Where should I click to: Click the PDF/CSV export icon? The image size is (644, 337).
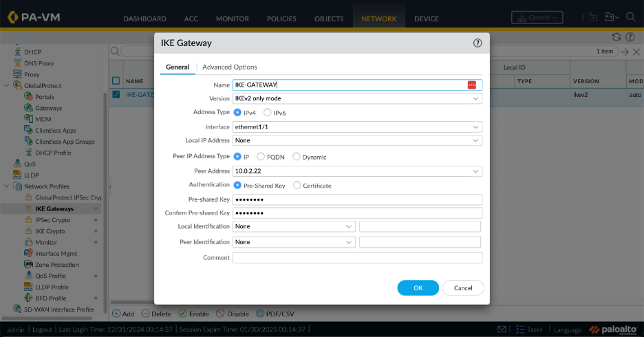(260, 314)
